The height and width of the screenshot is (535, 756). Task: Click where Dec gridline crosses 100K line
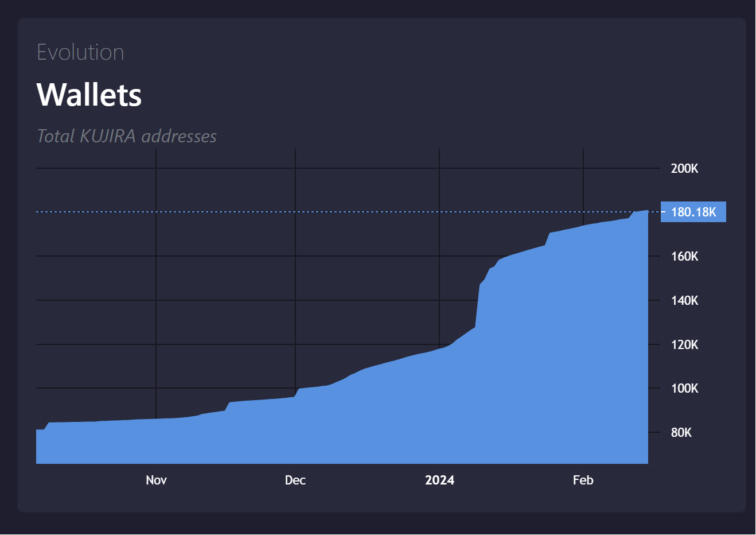pos(295,388)
